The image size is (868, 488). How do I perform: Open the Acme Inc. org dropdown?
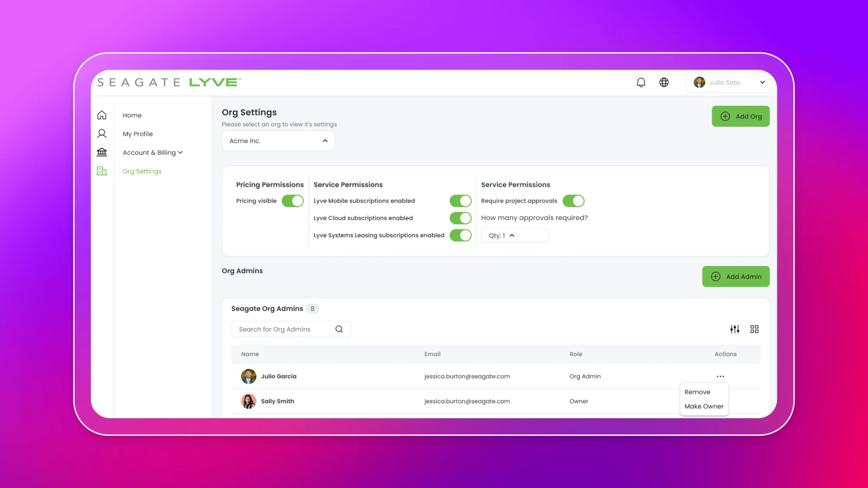point(278,141)
